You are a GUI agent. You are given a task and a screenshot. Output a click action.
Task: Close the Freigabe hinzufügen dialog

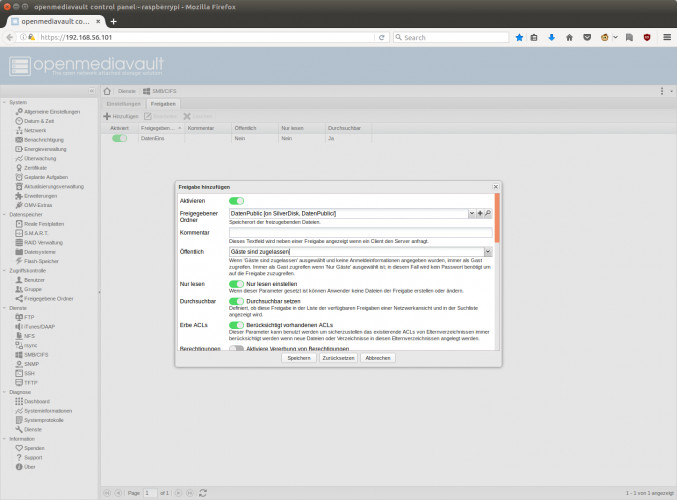coord(496,187)
